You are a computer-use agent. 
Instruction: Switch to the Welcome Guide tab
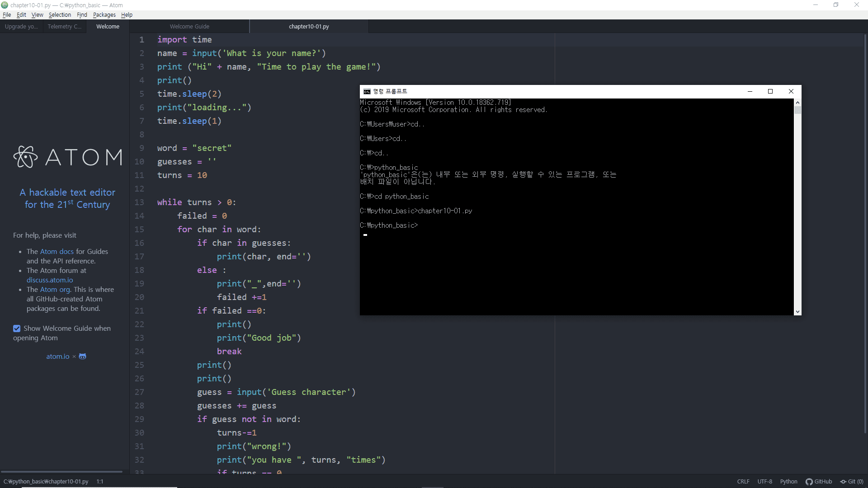click(189, 27)
